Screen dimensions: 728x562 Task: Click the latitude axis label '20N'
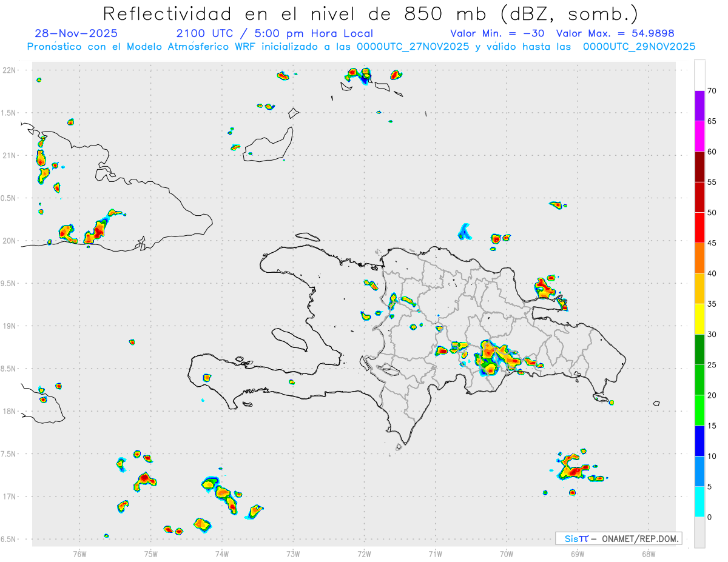[x=9, y=241]
